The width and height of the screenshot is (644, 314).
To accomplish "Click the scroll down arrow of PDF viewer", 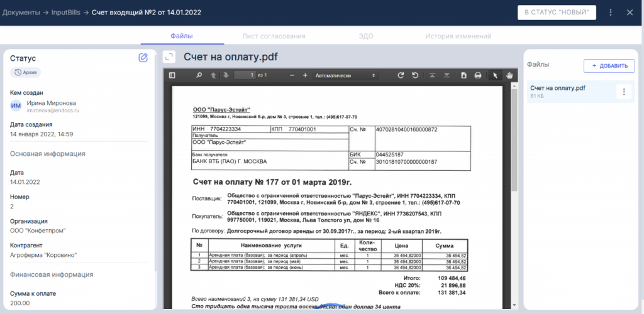I will [x=514, y=305].
